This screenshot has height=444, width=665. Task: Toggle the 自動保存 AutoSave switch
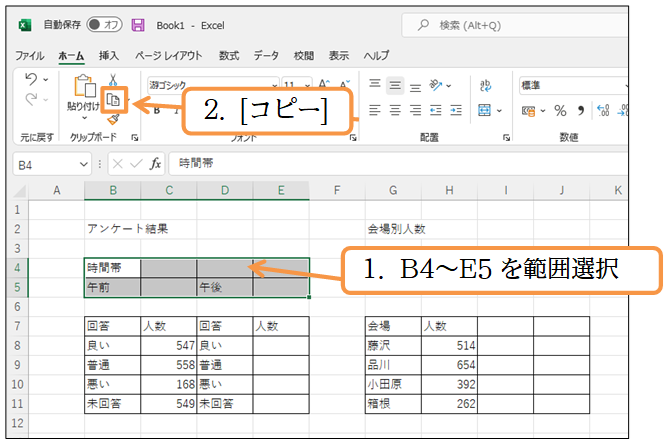(104, 25)
